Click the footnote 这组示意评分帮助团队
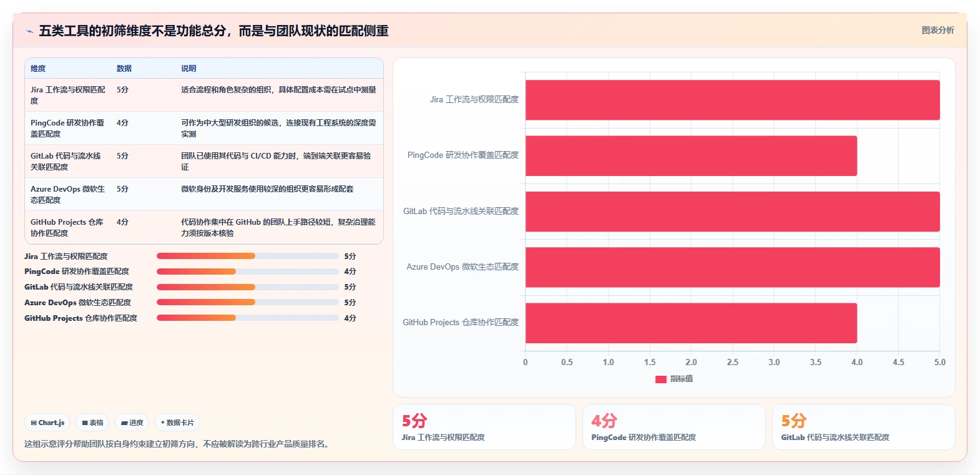Image resolution: width=980 pixels, height=475 pixels. [177, 444]
